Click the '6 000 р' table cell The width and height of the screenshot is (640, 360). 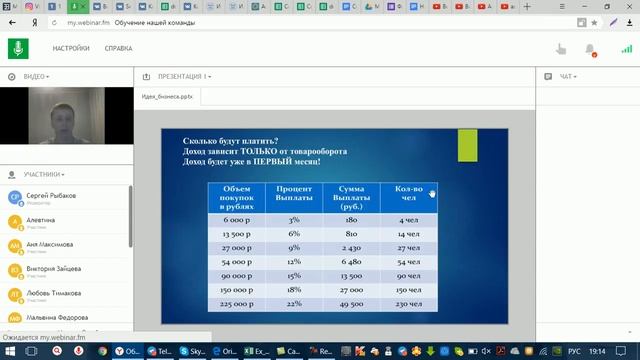pyautogui.click(x=237, y=220)
